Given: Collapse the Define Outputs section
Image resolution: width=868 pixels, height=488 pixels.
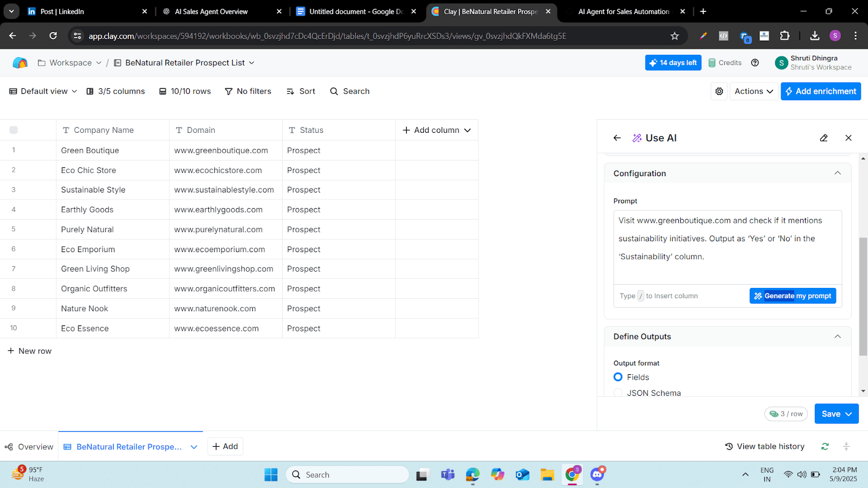Looking at the screenshot, I should click(838, 337).
